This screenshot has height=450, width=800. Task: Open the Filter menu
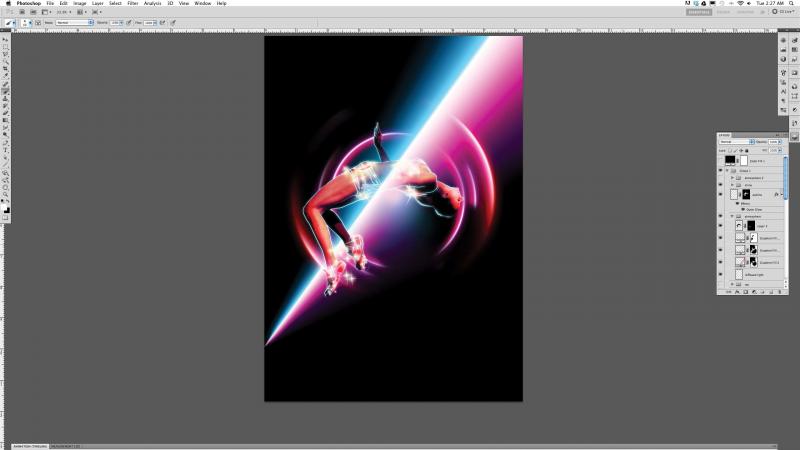pos(132,4)
